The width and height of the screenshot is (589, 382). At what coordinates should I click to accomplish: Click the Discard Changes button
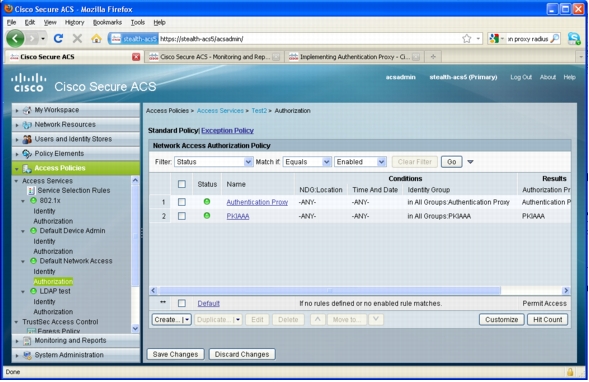pos(242,354)
